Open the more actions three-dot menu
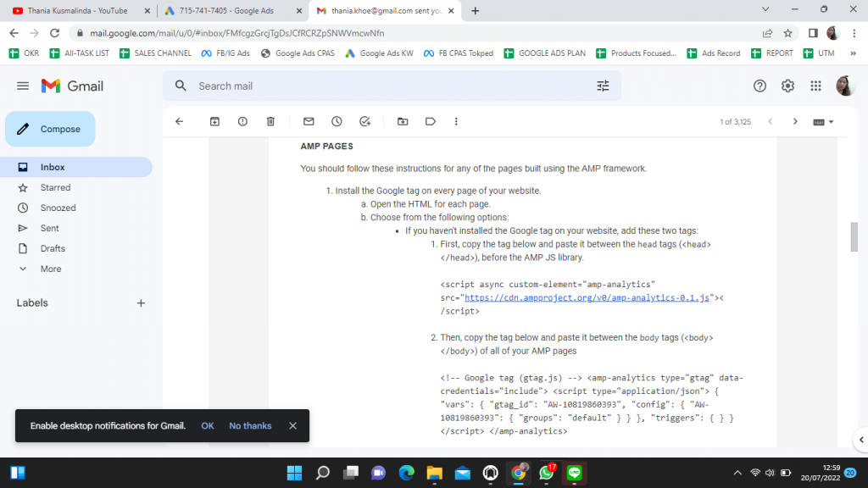The image size is (868, 488). point(457,121)
